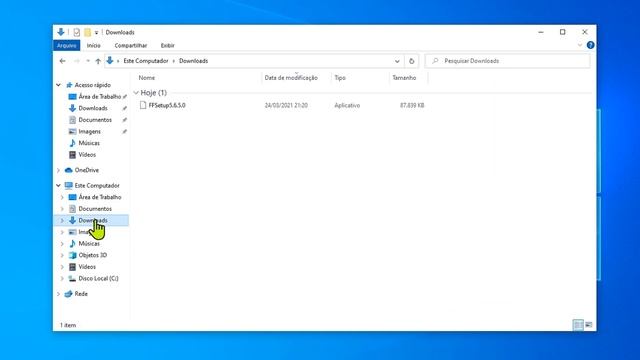Open pinned Área de Trabalho under Acesso rápido
Screen dimensions: 640x360
pyautogui.click(x=100, y=97)
